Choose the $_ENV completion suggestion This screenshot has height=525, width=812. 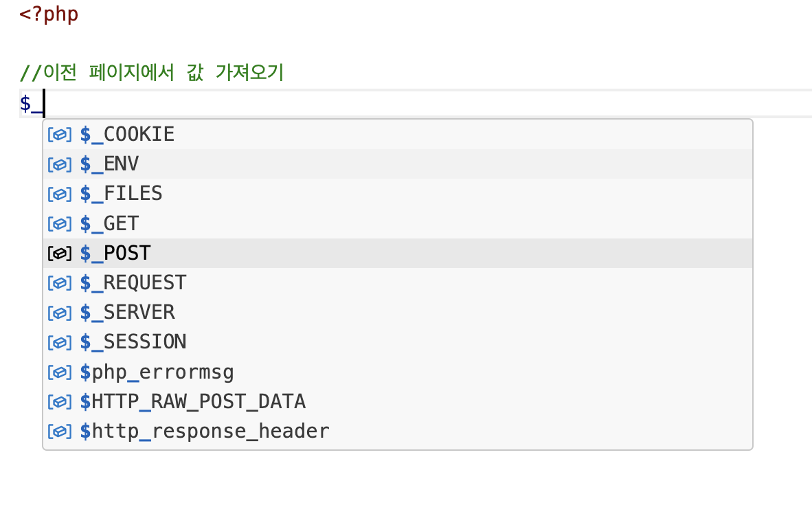click(x=110, y=164)
